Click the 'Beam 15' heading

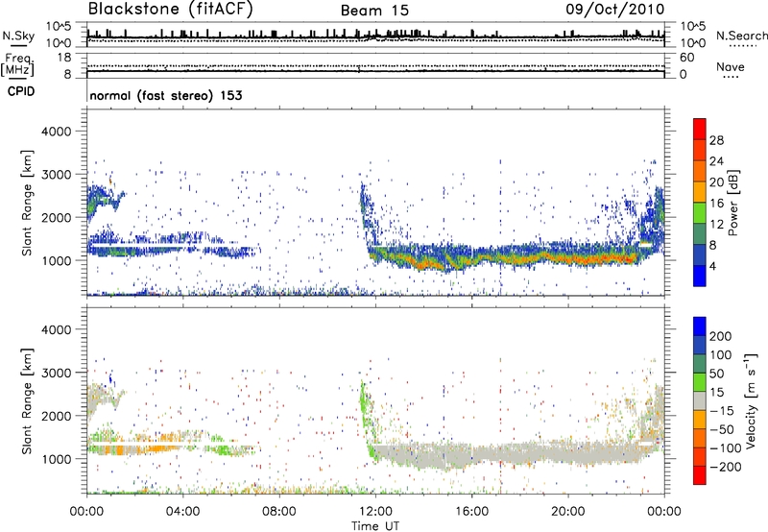click(x=374, y=11)
